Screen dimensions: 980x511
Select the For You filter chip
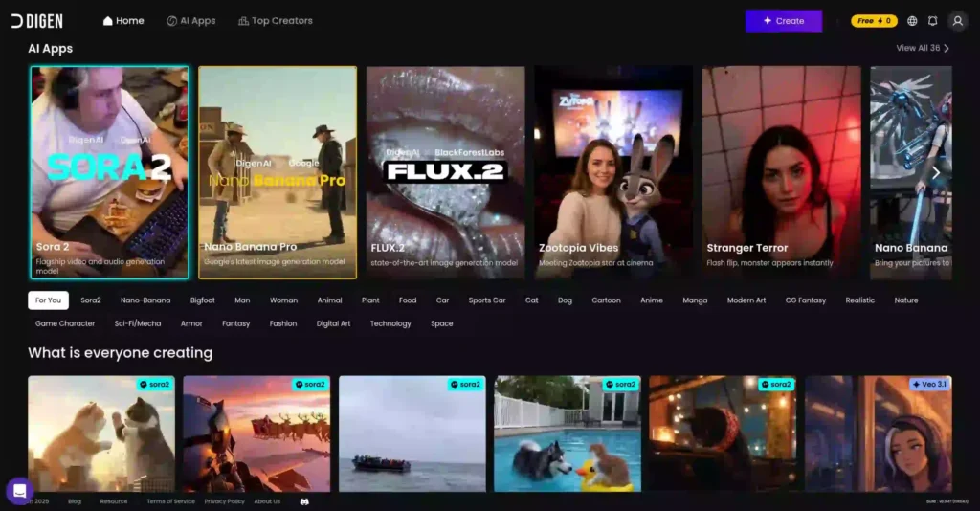(x=48, y=300)
